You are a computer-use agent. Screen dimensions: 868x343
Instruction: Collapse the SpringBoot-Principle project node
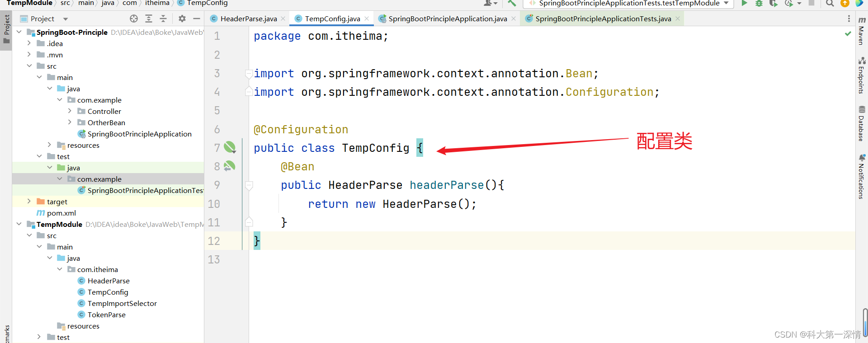[19, 32]
